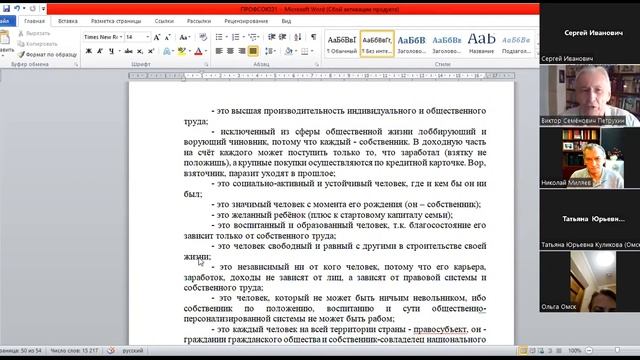
Task: Apply red font color
Action: point(198,51)
